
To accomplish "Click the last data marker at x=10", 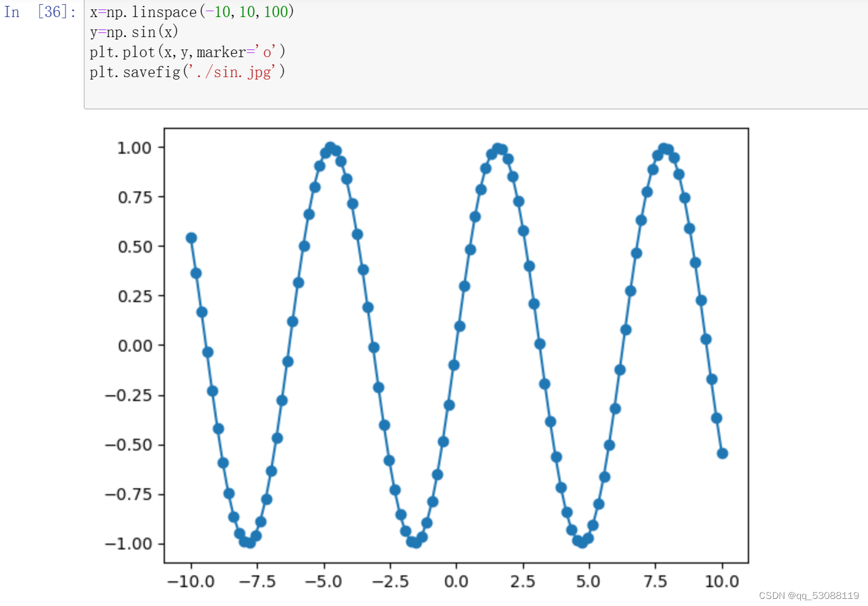I will click(723, 453).
